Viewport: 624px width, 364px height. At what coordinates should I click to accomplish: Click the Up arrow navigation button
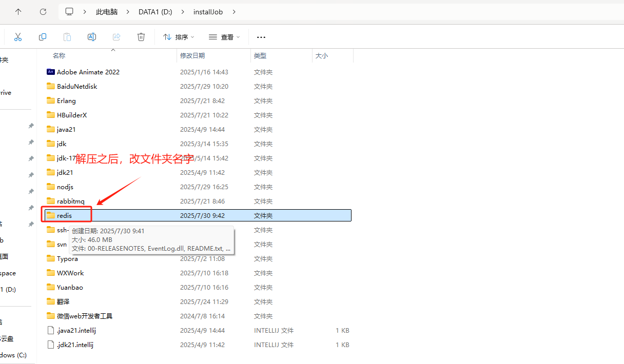[x=18, y=11]
